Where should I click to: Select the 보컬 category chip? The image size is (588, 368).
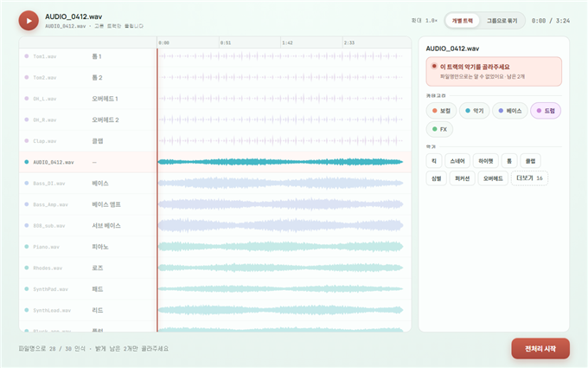click(441, 111)
